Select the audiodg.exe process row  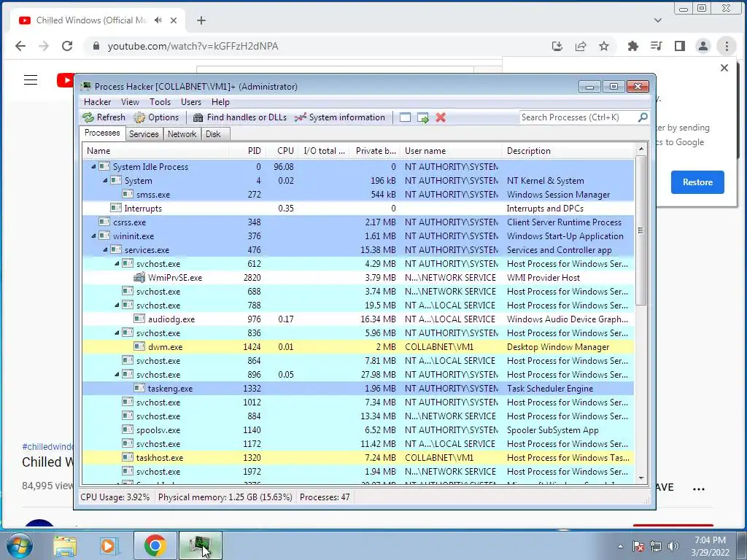[357, 319]
